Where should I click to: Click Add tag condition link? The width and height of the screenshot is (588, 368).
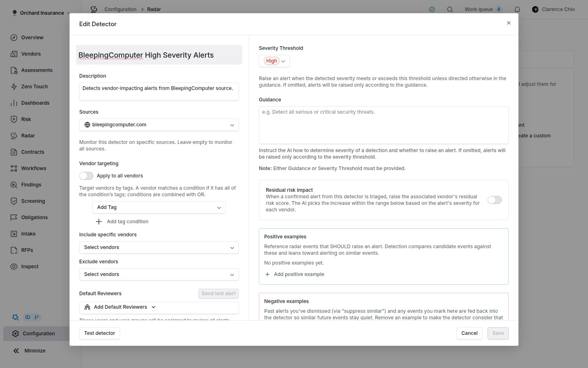(x=127, y=222)
